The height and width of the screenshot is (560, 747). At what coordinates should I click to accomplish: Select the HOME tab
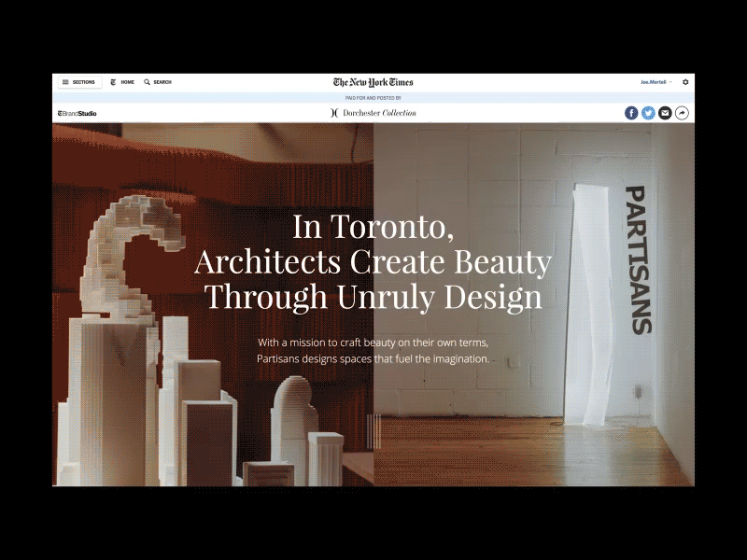[x=126, y=82]
